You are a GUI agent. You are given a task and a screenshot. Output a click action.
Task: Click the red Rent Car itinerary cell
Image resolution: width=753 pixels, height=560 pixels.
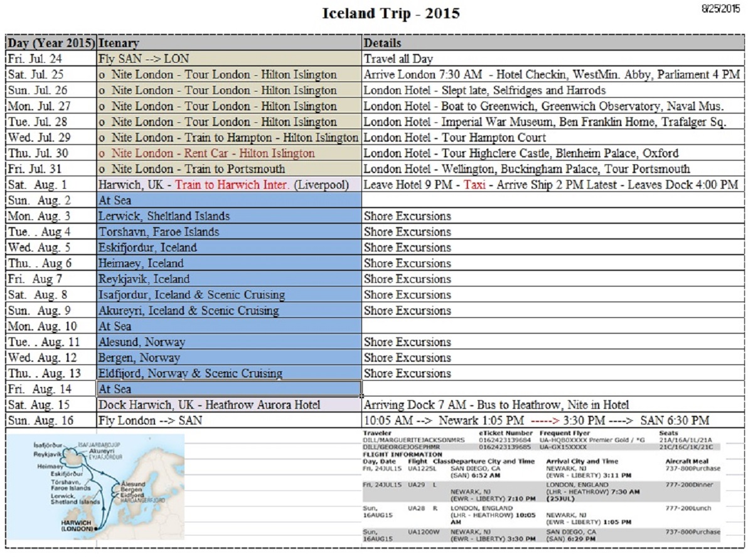(x=229, y=153)
